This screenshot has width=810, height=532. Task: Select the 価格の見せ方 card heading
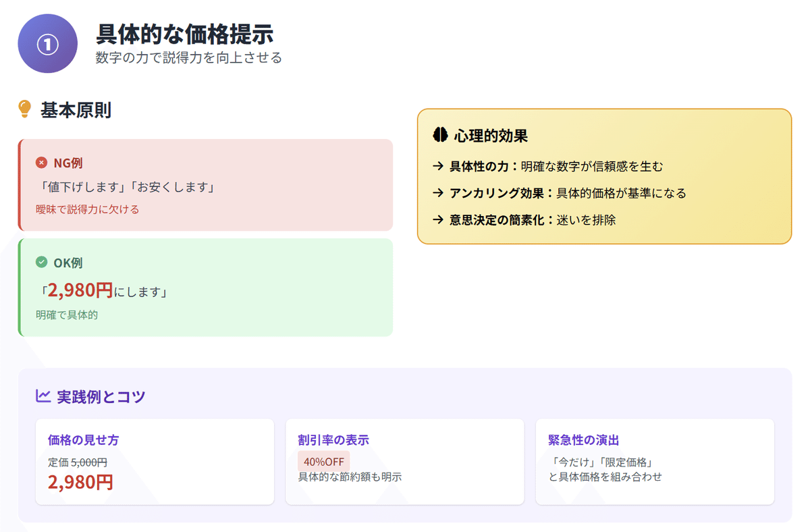point(84,440)
